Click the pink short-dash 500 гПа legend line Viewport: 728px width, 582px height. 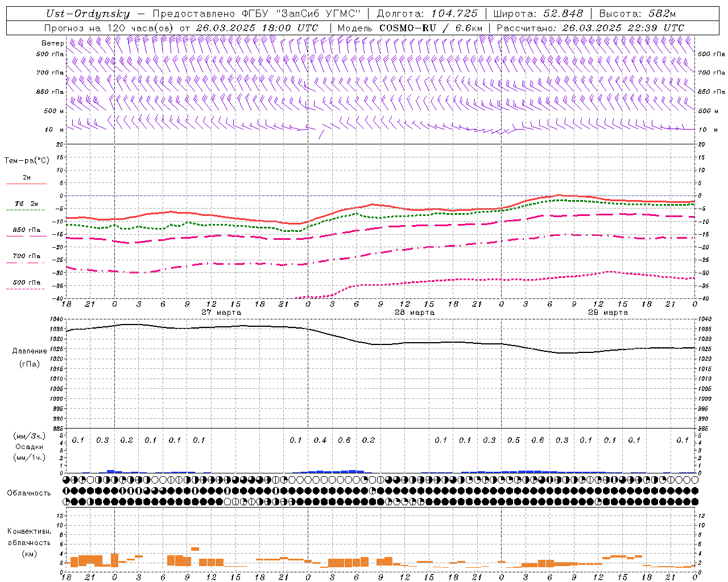coord(26,289)
